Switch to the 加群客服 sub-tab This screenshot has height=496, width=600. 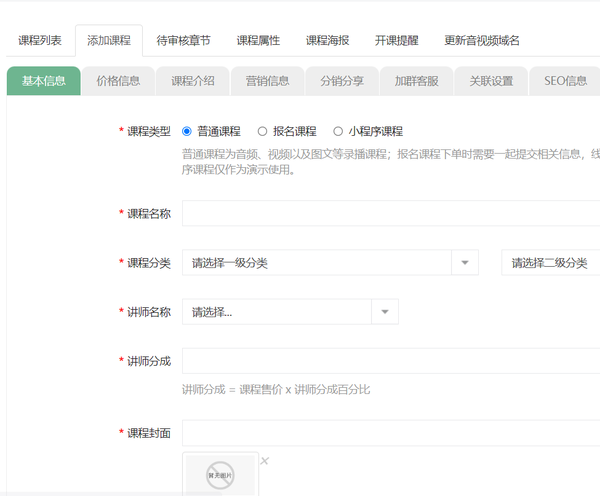pyautogui.click(x=417, y=81)
